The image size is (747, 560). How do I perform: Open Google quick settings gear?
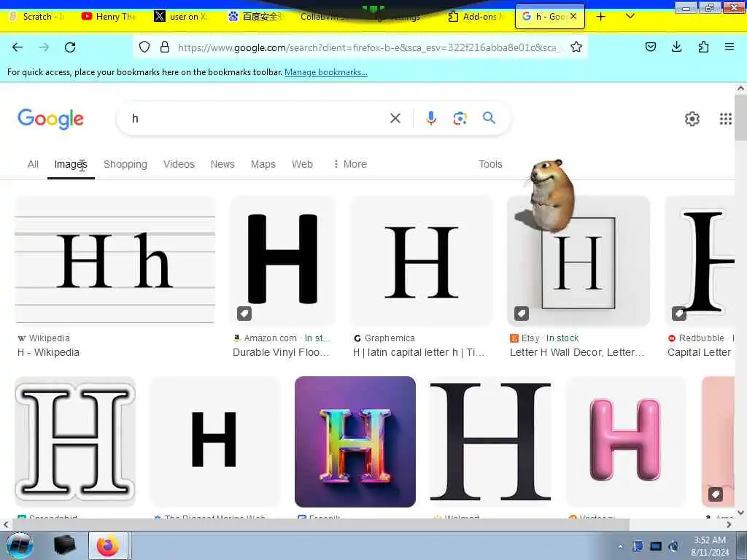692,119
